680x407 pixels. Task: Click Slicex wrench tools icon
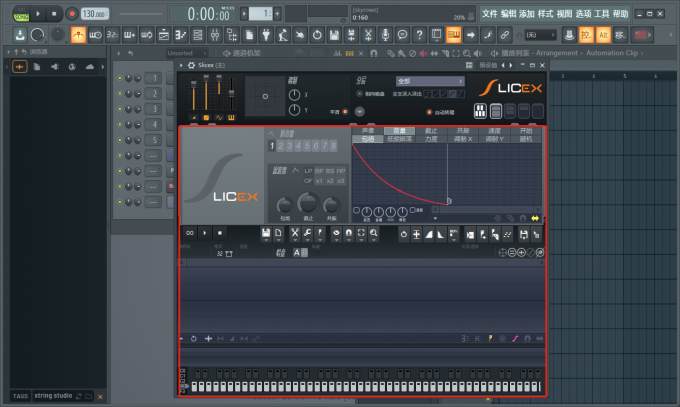point(307,233)
